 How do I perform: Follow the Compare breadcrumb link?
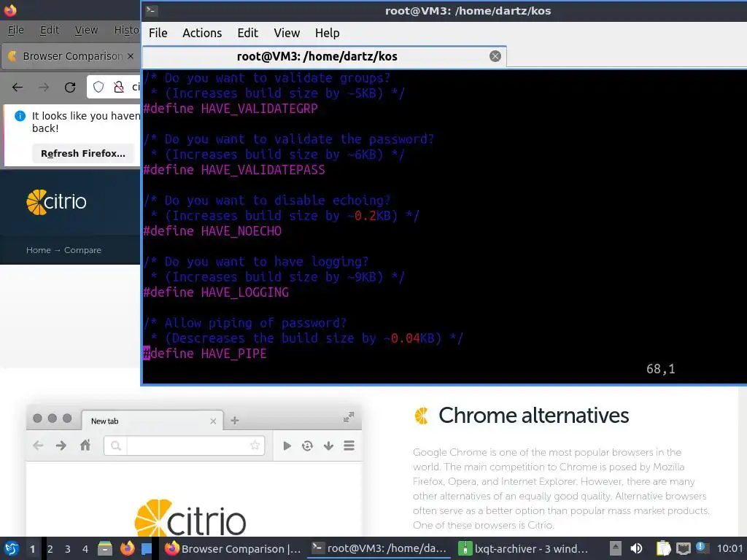82,250
